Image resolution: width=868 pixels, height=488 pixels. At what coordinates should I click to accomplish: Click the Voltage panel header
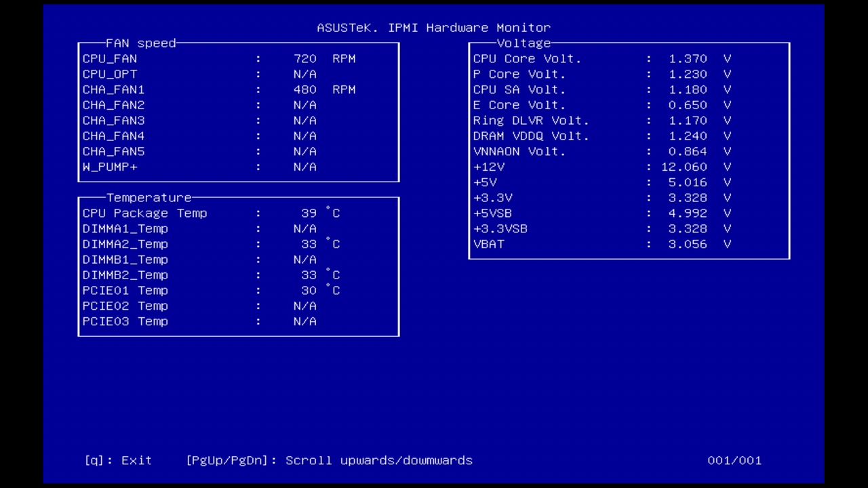(x=523, y=43)
